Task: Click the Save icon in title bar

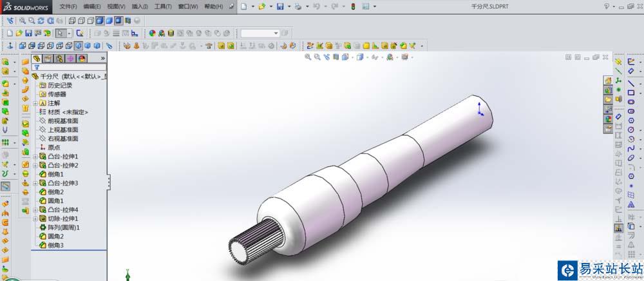Action: pyautogui.click(x=280, y=6)
